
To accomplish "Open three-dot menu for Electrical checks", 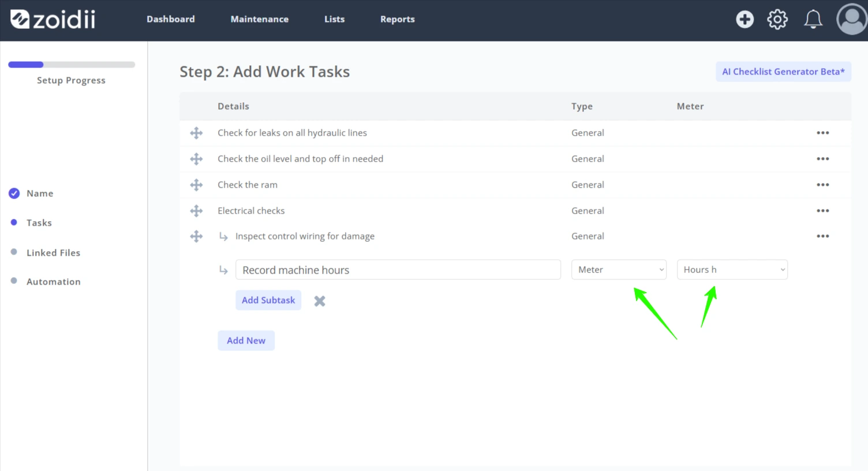I will tap(822, 211).
